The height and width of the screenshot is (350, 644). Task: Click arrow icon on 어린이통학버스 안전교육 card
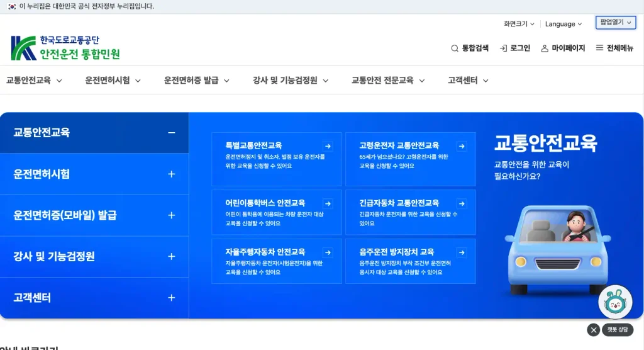[x=328, y=203]
